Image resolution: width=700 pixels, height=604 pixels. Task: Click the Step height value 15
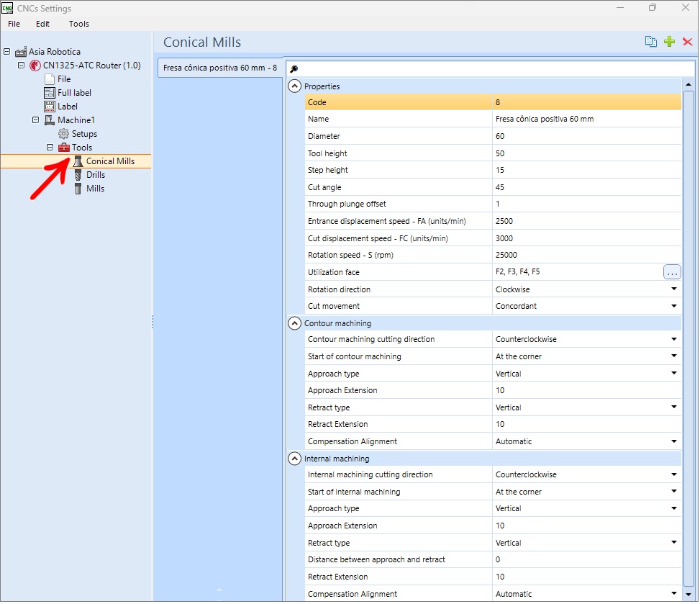pos(586,170)
